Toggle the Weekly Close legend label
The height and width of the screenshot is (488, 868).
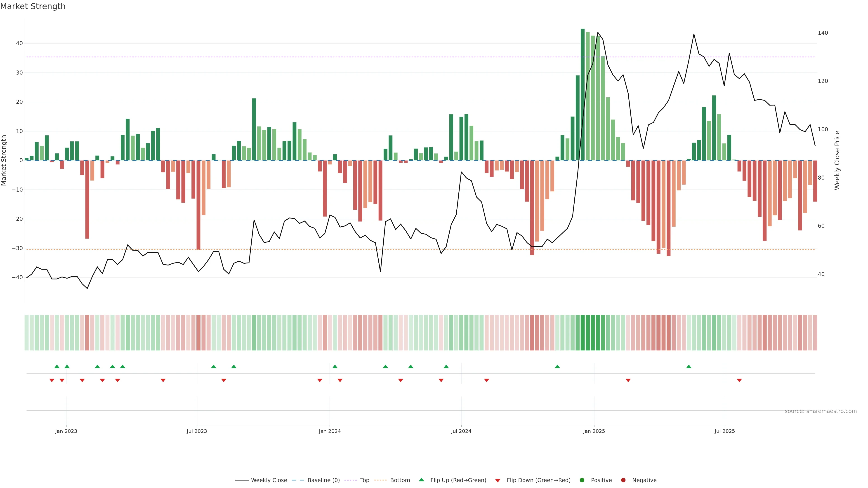[269, 480]
